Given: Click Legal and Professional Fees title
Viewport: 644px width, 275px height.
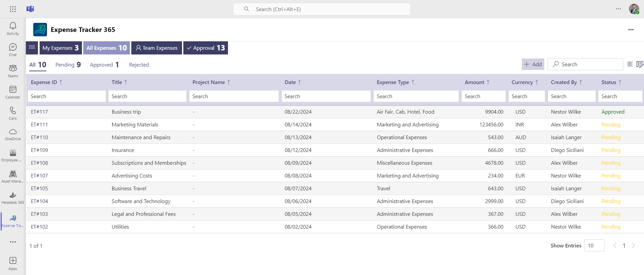Looking at the screenshot, I should (143, 214).
